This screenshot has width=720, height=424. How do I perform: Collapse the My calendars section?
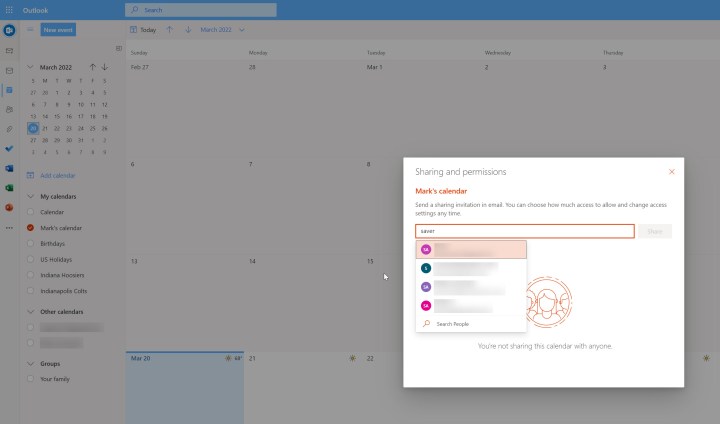[x=30, y=197]
